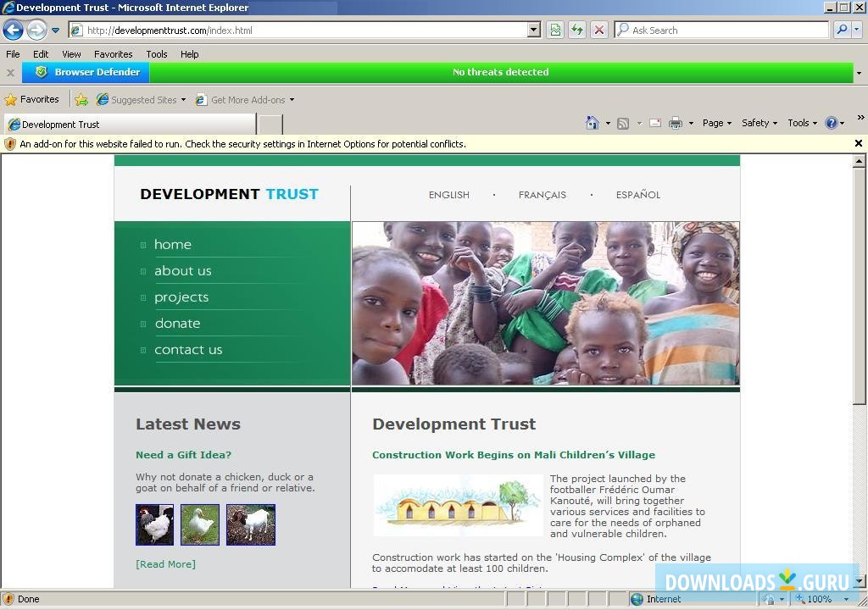The height and width of the screenshot is (610, 868).
Task: Click the goat thumbnail image
Action: coord(251,524)
